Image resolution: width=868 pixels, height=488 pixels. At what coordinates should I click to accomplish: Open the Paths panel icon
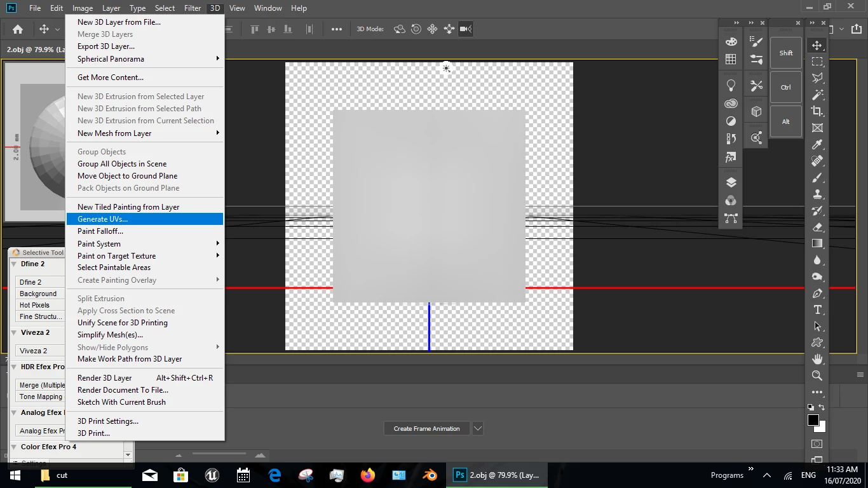coord(731,218)
